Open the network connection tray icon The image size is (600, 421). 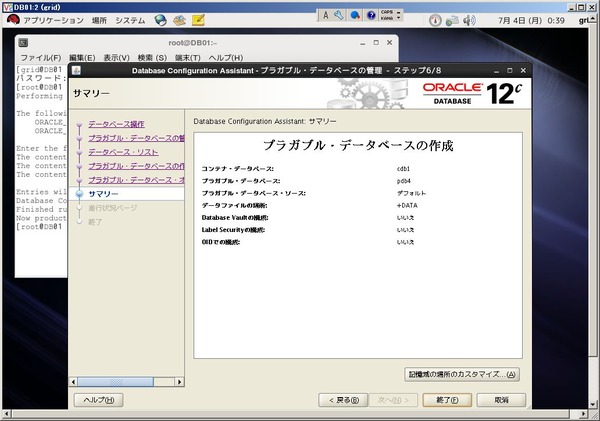click(452, 20)
